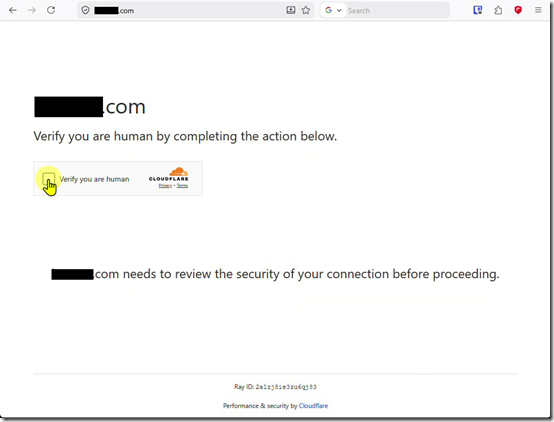Open the blue extension icon in toolbar
This screenshot has width=554, height=422.
[478, 10]
